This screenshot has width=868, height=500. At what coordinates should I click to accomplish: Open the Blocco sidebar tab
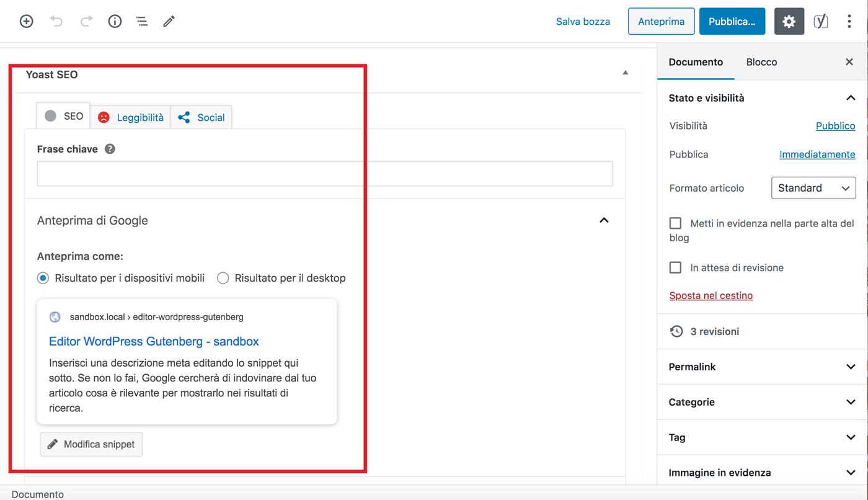click(x=761, y=62)
